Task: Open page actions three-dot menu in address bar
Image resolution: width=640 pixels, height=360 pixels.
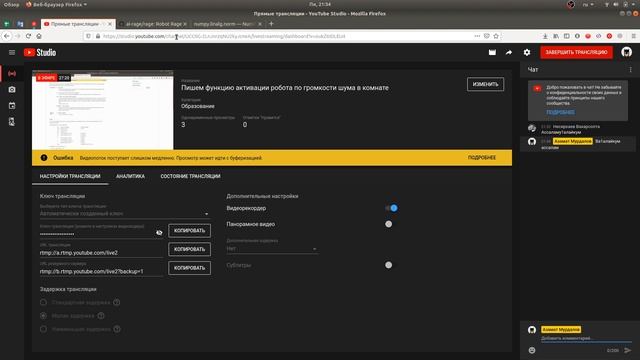Action: tap(477, 36)
